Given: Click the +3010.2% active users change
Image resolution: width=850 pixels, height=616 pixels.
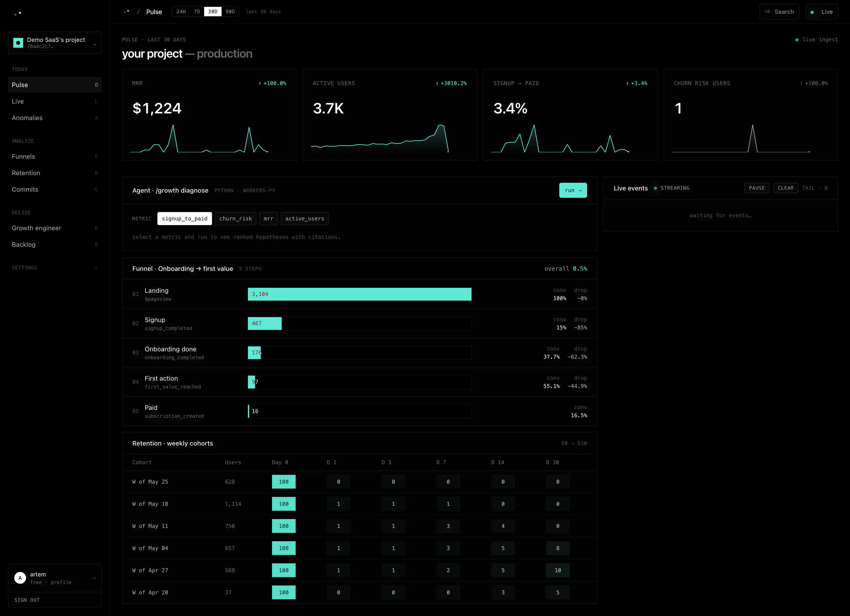Looking at the screenshot, I should [x=451, y=83].
